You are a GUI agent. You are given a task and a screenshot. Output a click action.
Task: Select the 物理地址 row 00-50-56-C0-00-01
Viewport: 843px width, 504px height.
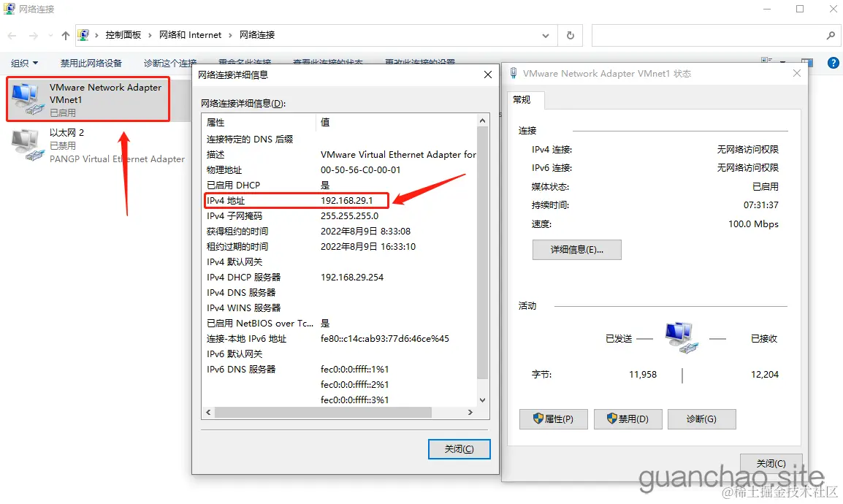(339, 169)
